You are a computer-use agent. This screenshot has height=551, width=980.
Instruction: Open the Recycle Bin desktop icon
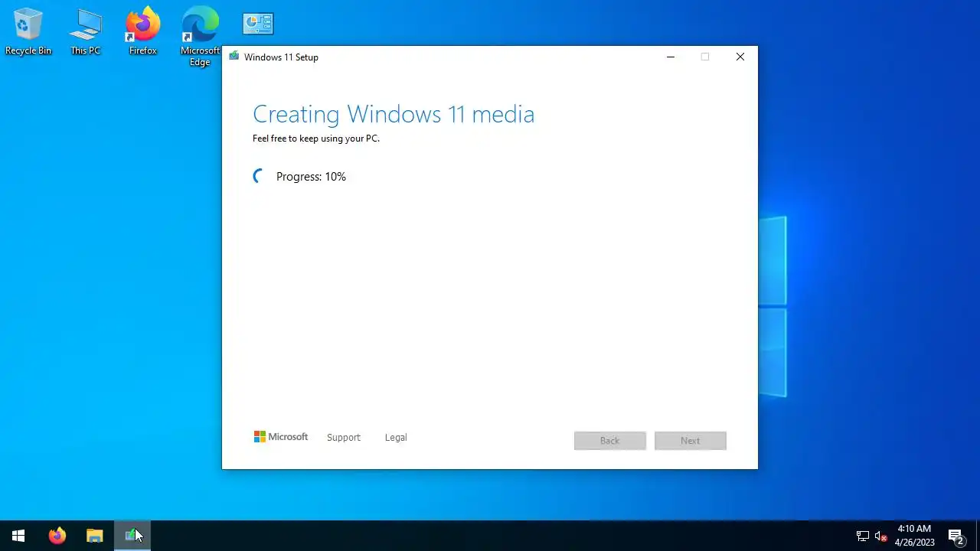(x=28, y=32)
